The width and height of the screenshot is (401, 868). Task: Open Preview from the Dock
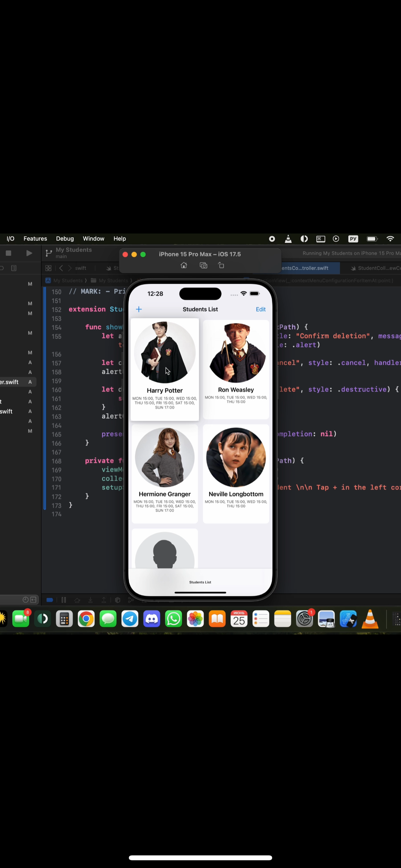(x=326, y=618)
